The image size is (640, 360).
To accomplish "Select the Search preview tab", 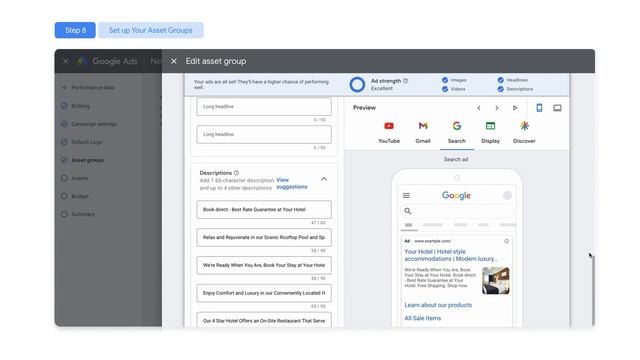I will 456,132.
